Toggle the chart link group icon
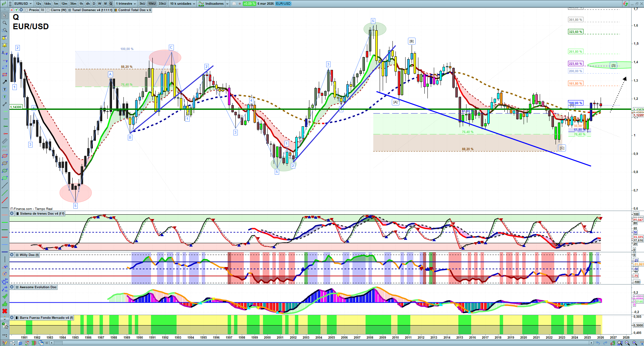This screenshot has width=644, height=346. point(10,4)
